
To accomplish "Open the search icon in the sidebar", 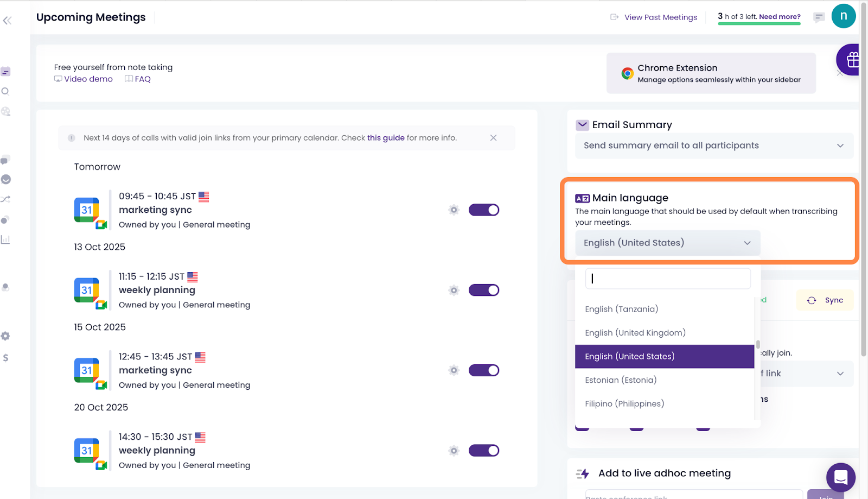I will (5, 92).
